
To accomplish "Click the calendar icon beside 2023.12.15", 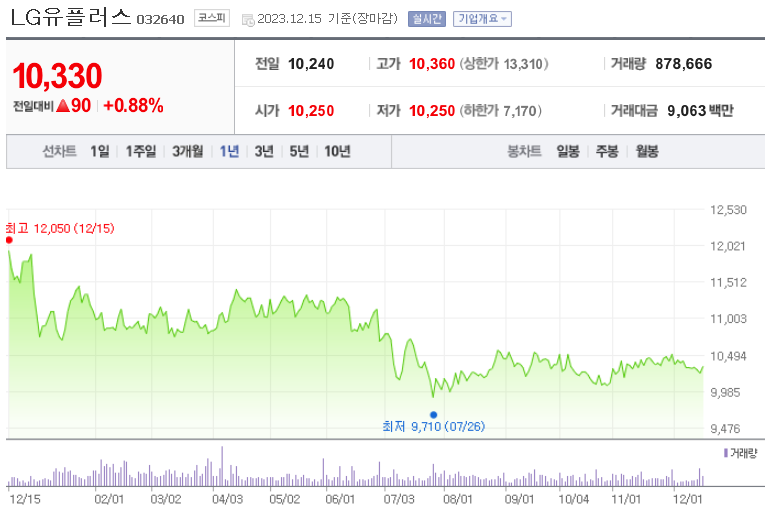I will (248, 20).
